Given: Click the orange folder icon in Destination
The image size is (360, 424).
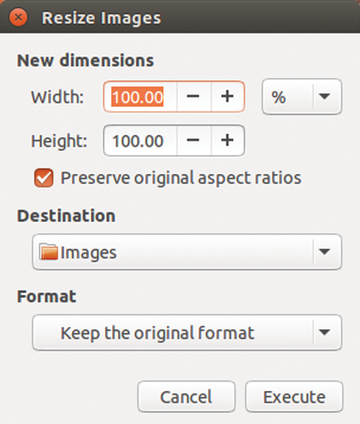Looking at the screenshot, I should tap(48, 252).
